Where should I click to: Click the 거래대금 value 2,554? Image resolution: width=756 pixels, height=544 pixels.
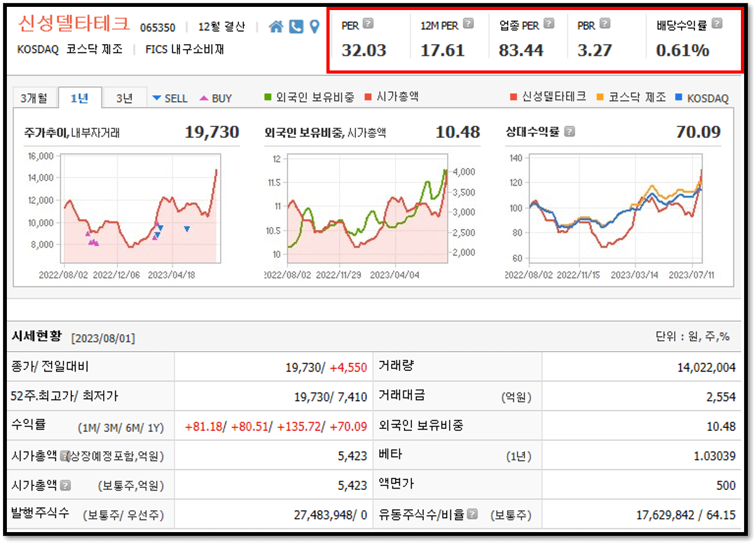(x=721, y=397)
